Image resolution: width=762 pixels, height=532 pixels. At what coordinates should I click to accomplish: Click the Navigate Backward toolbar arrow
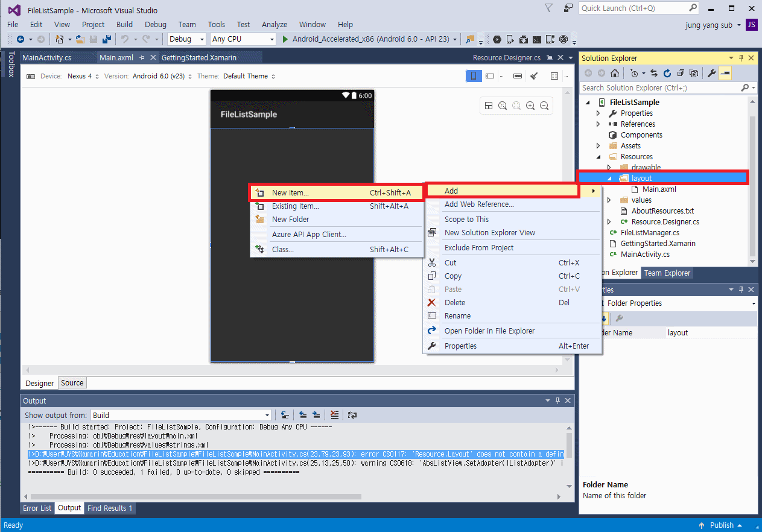tap(21, 39)
